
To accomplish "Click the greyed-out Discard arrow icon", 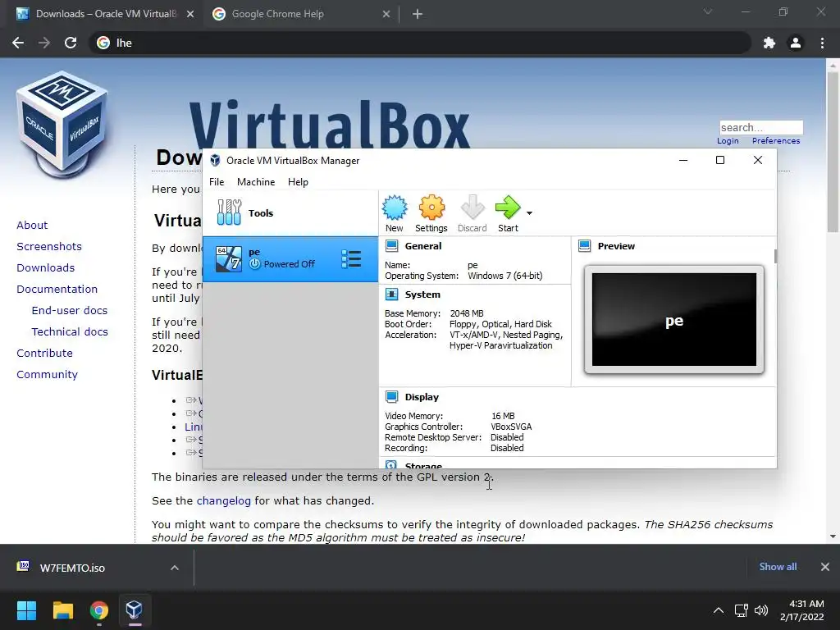I will (472, 208).
